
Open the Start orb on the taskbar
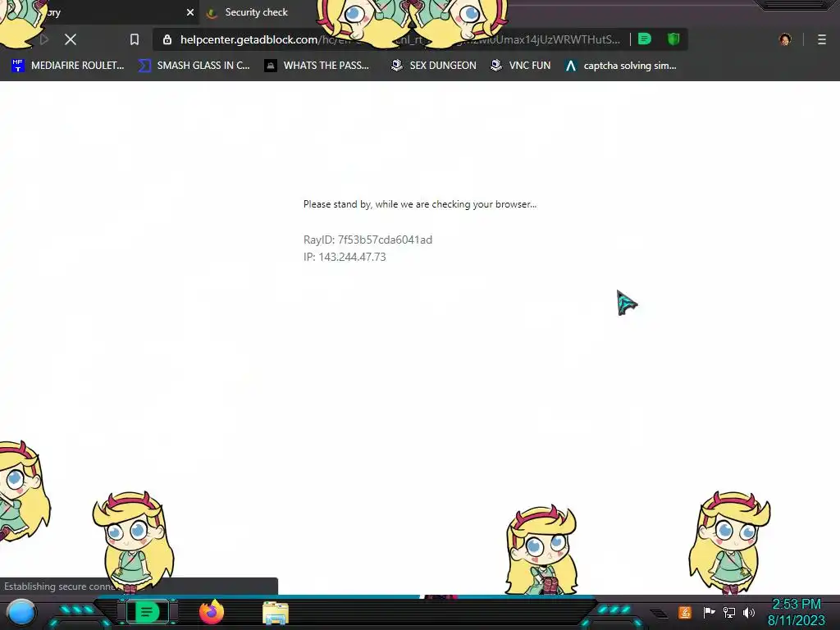21,612
